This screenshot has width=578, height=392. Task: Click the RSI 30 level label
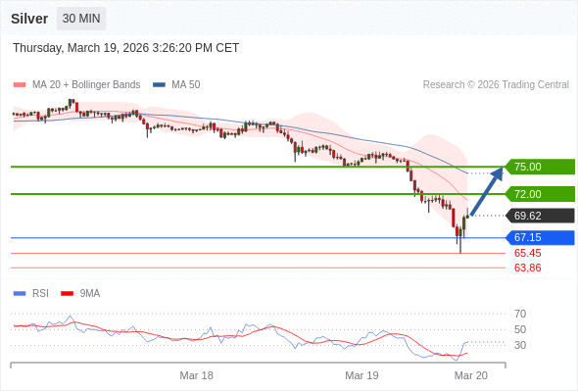coord(520,346)
